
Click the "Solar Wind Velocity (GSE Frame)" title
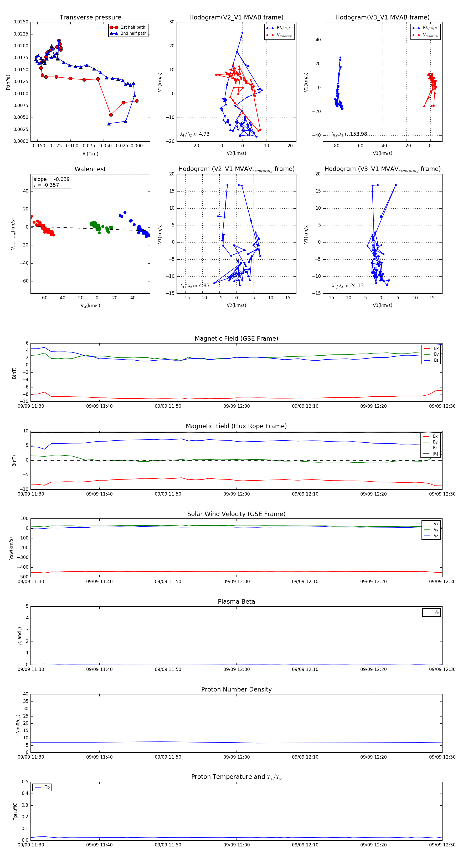236,514
